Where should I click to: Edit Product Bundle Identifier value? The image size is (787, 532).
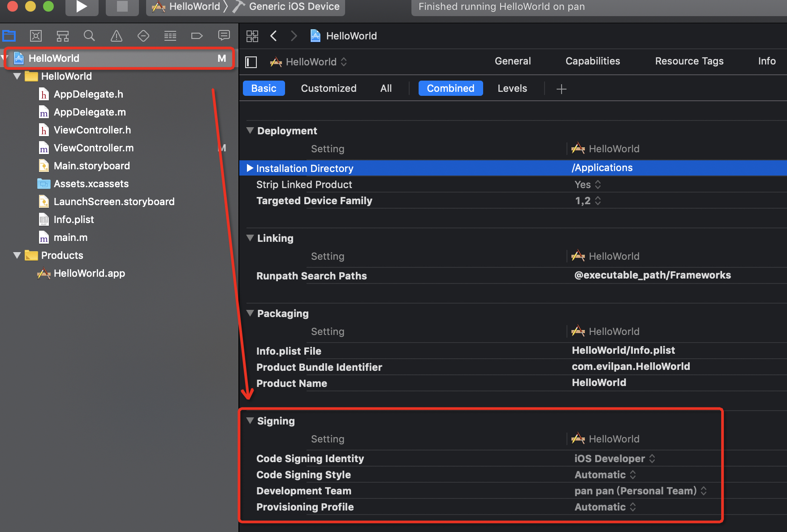click(x=631, y=366)
